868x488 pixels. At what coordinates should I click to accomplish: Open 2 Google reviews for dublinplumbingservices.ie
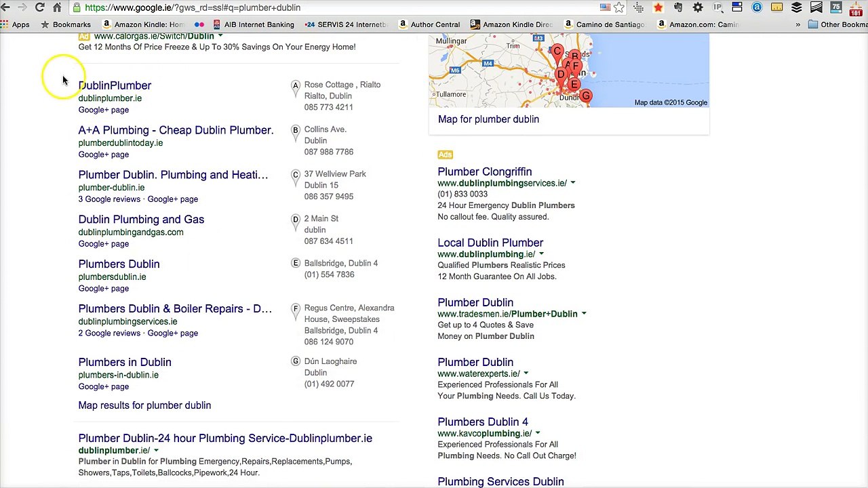109,333
